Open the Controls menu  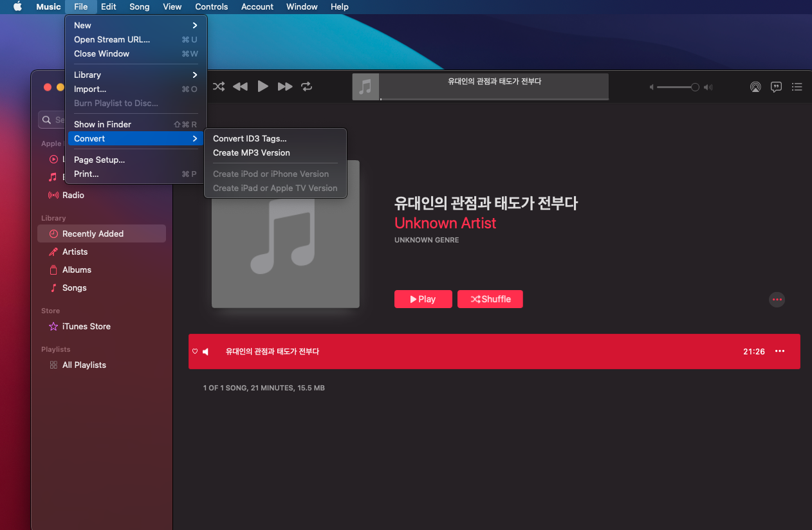click(212, 6)
